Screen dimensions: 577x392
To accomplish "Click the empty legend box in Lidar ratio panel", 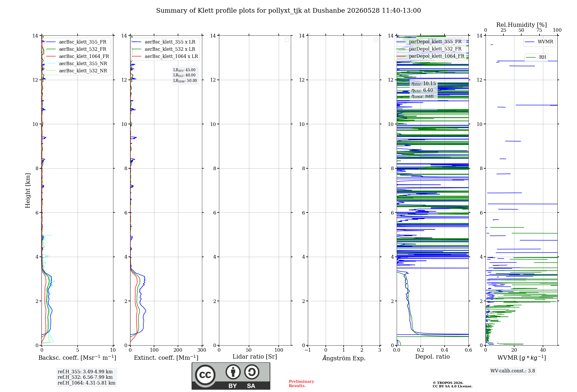I will pos(287,40).
